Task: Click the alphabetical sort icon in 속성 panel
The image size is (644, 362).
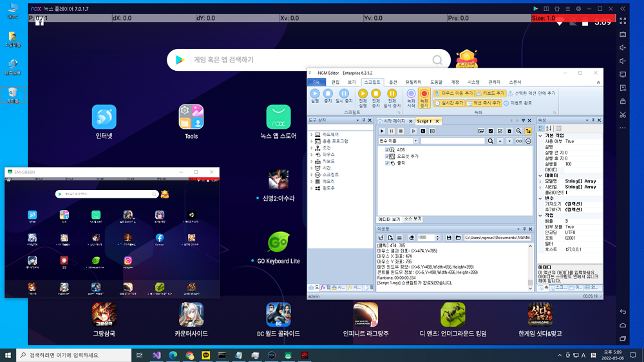Action: tap(548, 128)
